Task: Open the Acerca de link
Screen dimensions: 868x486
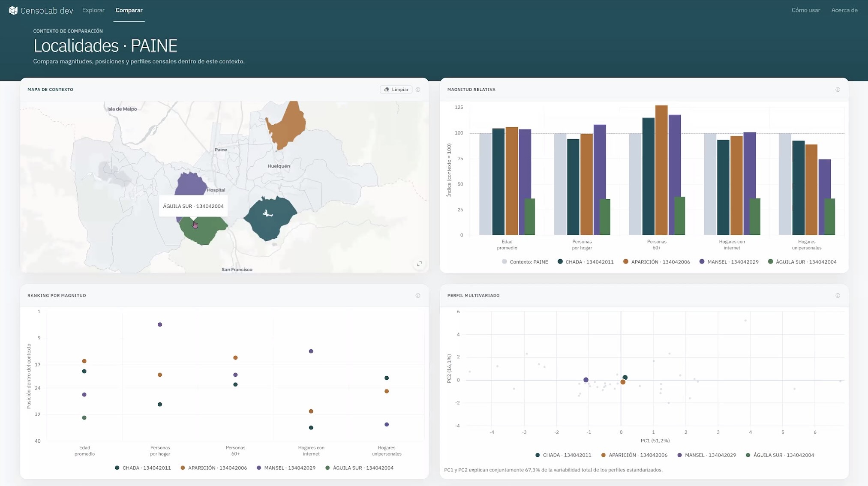Action: click(x=844, y=10)
